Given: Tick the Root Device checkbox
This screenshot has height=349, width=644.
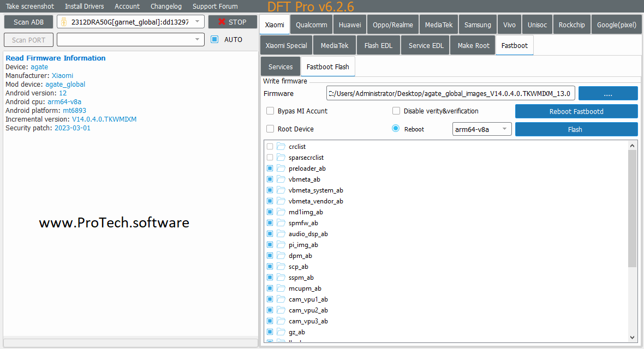Looking at the screenshot, I should coord(270,129).
